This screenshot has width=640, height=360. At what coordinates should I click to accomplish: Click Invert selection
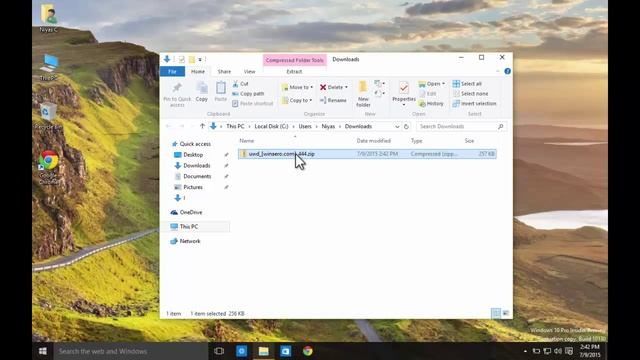point(474,104)
